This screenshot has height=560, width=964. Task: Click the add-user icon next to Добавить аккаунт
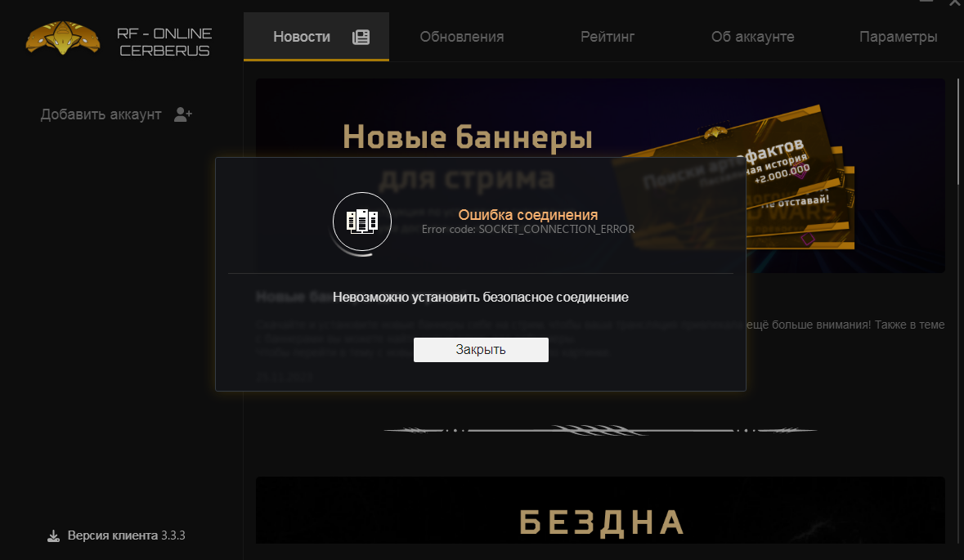[x=182, y=114]
